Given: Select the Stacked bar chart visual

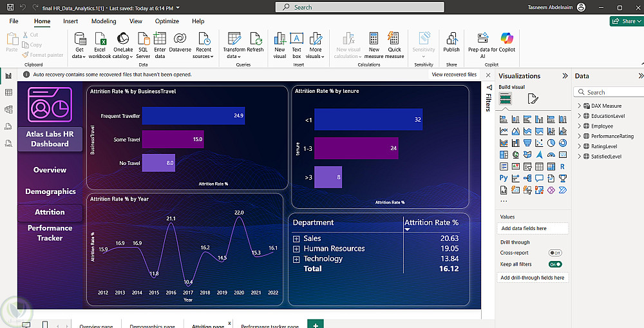Looking at the screenshot, I should pyautogui.click(x=504, y=120).
